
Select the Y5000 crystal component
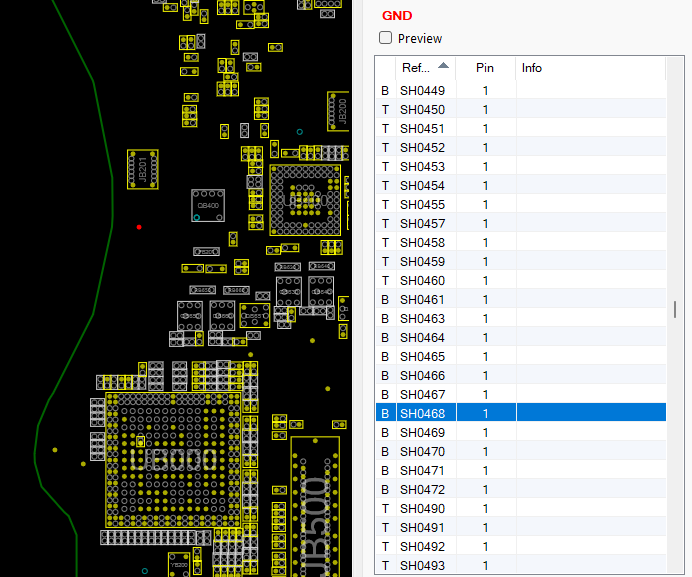tap(179, 563)
